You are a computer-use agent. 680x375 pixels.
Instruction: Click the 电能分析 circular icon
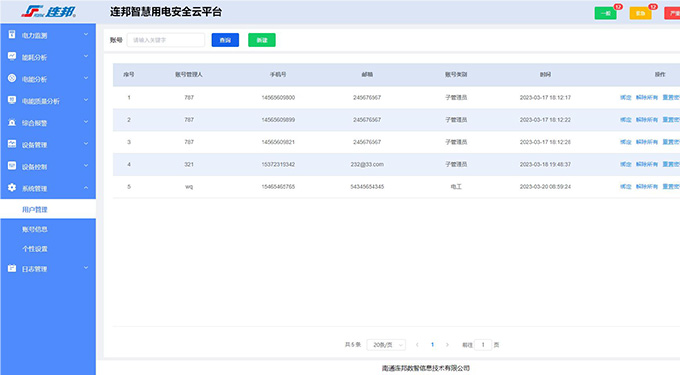[12, 78]
